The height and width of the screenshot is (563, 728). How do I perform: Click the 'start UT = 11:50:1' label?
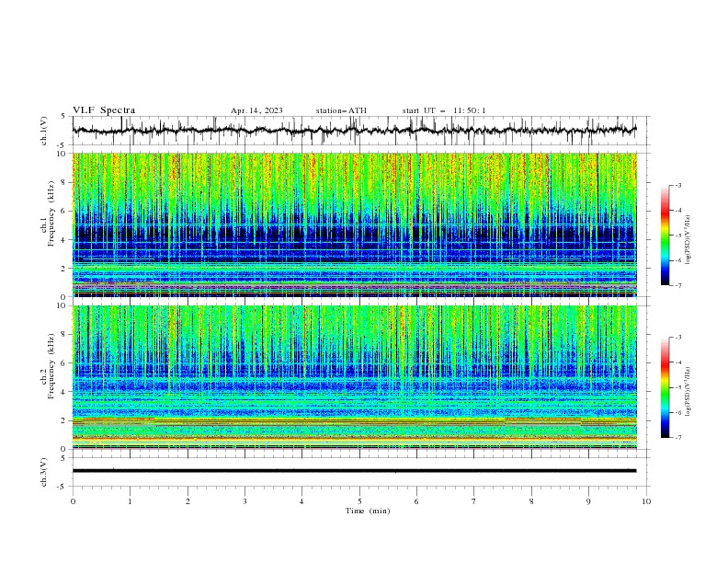444,110
